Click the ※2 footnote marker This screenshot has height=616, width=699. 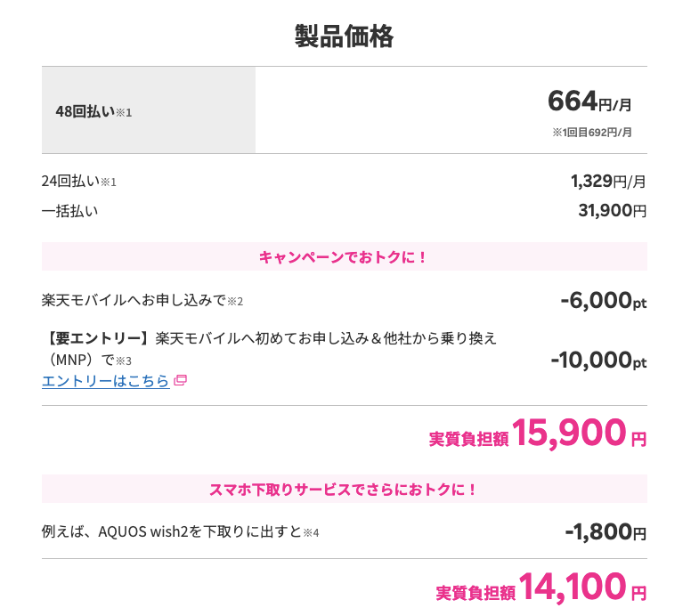[235, 302]
